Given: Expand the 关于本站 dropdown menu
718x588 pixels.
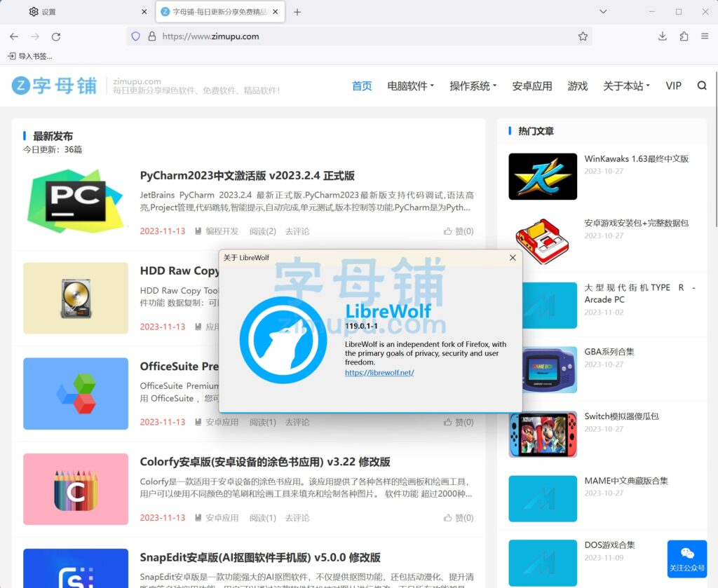Looking at the screenshot, I should pos(626,86).
